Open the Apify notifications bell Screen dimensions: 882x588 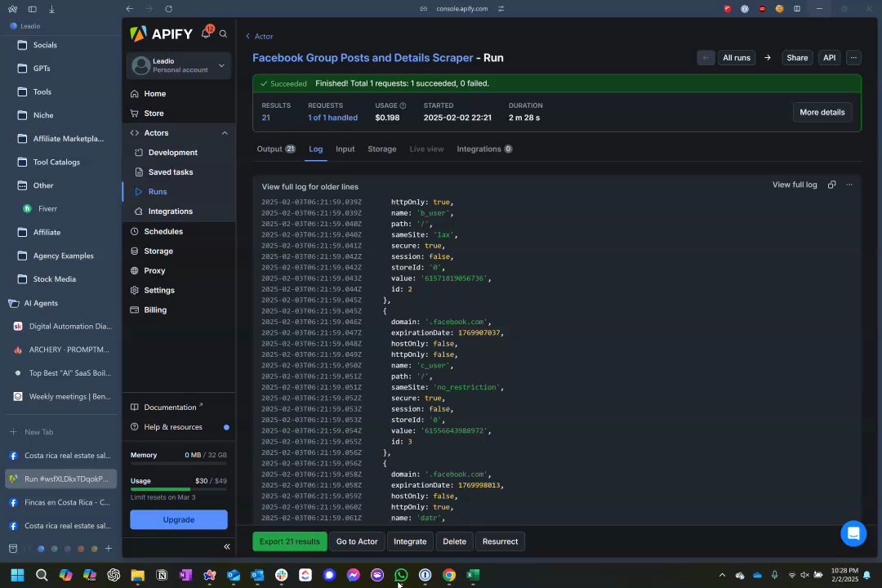tap(206, 33)
